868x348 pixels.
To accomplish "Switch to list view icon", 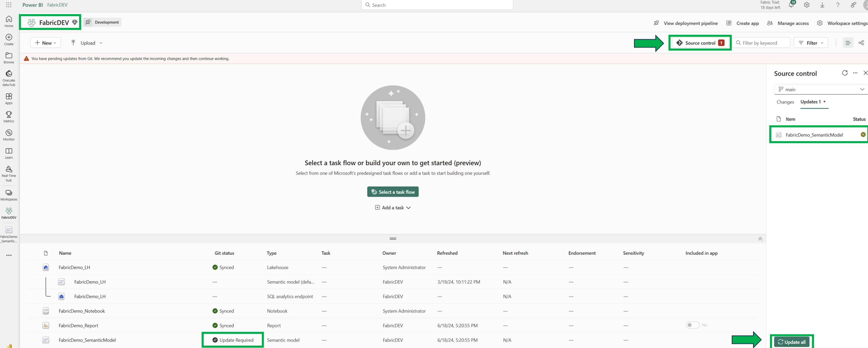I will click(x=848, y=43).
